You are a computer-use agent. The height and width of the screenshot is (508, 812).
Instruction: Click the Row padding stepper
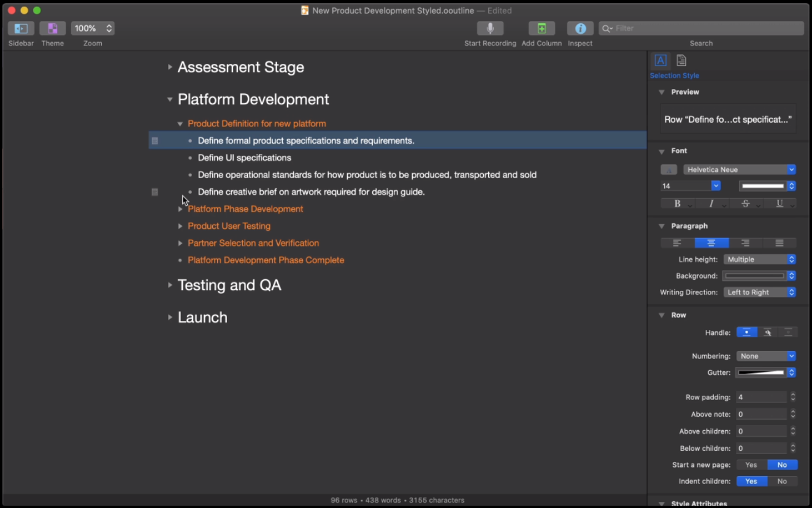pyautogui.click(x=793, y=397)
